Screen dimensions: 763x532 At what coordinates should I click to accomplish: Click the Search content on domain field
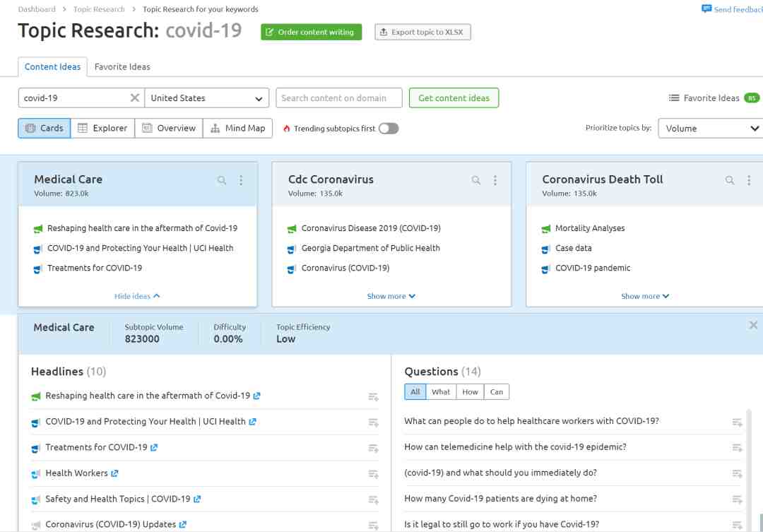pyautogui.click(x=338, y=97)
